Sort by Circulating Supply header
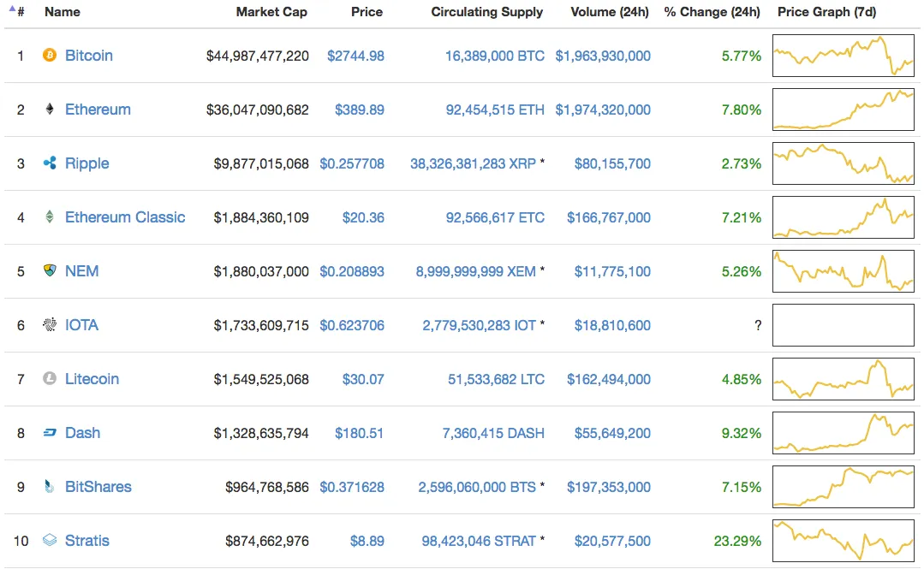 coord(486,12)
